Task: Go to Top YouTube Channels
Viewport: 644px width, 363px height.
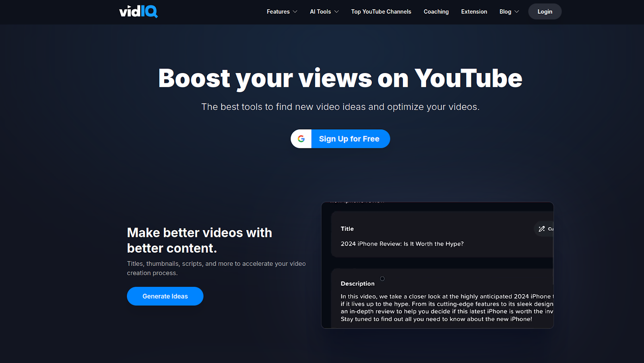Action: [x=381, y=12]
